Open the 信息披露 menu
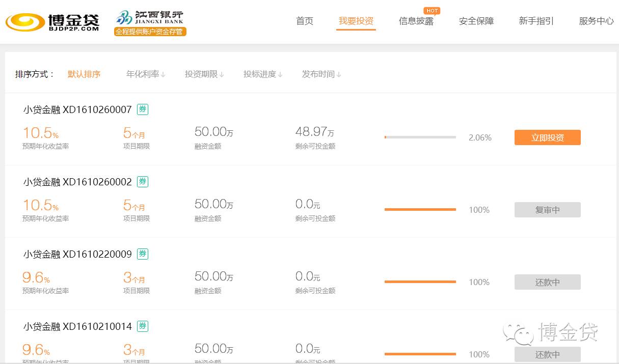Screen dimensions: 619x364 pyautogui.click(x=416, y=21)
